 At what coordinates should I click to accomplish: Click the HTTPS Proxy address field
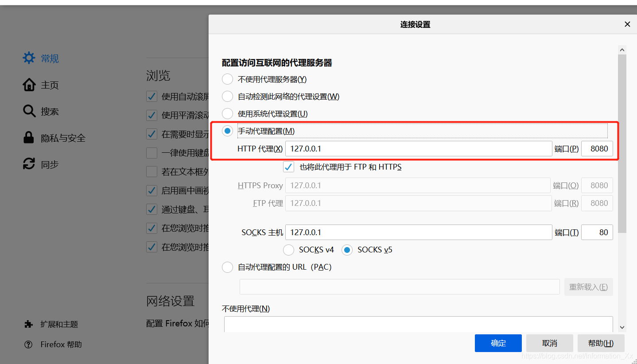click(x=418, y=186)
